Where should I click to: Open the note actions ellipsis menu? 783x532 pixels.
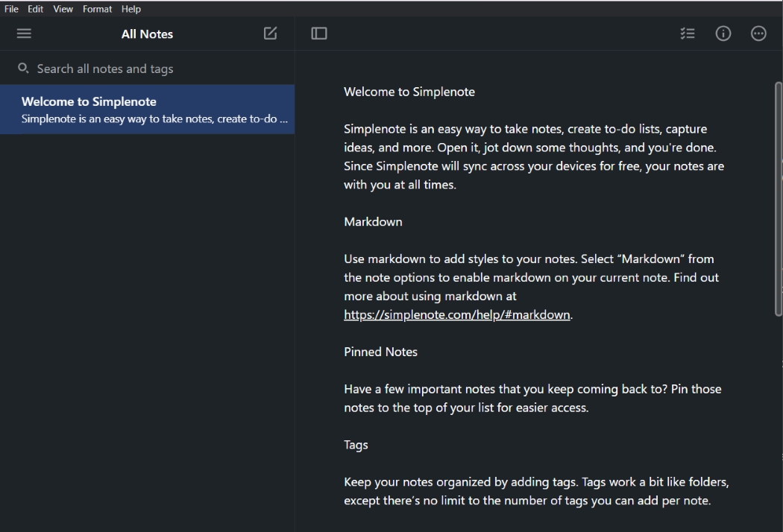click(x=758, y=34)
